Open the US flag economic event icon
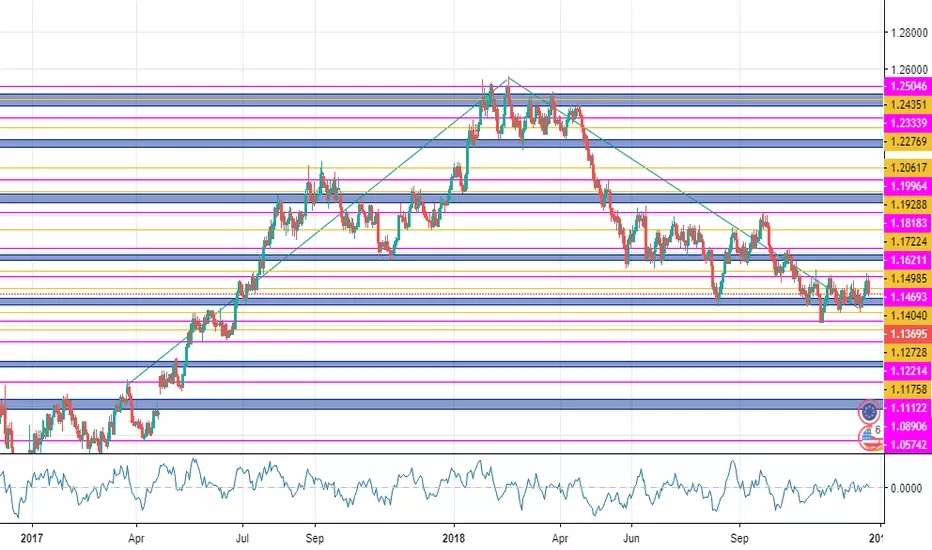The height and width of the screenshot is (550, 932). point(869,438)
